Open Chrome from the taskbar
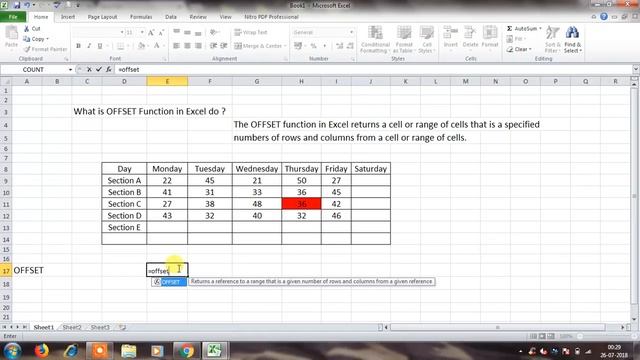This screenshot has width=640, height=360. coord(186,351)
